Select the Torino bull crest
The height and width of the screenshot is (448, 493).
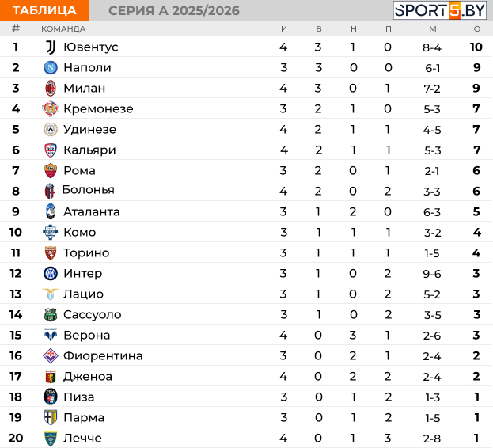pyautogui.click(x=51, y=252)
